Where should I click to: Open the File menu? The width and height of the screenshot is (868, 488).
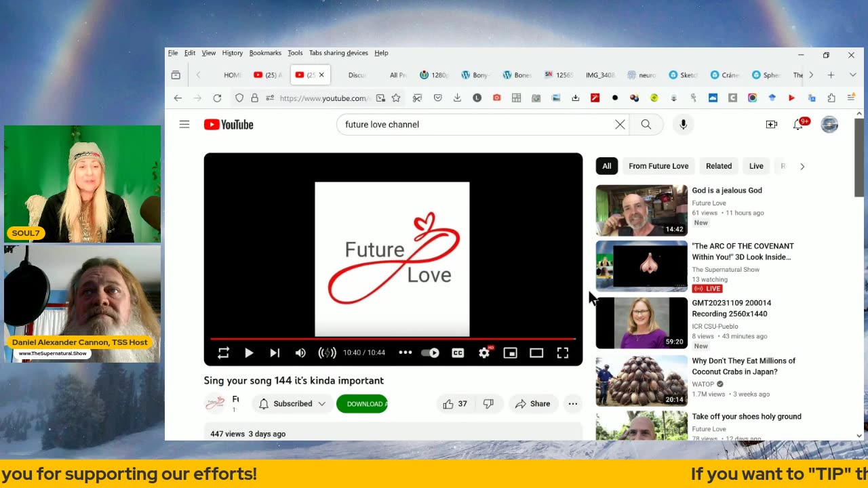(x=173, y=53)
